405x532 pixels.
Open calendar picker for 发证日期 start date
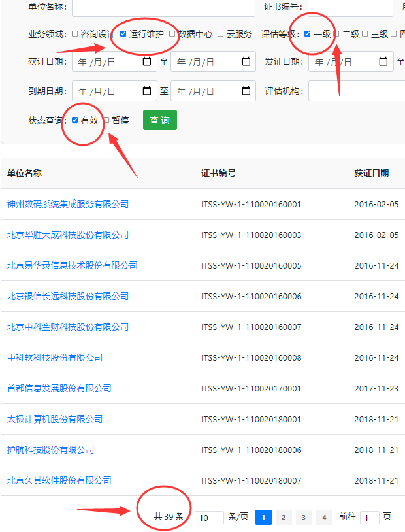coord(383,61)
